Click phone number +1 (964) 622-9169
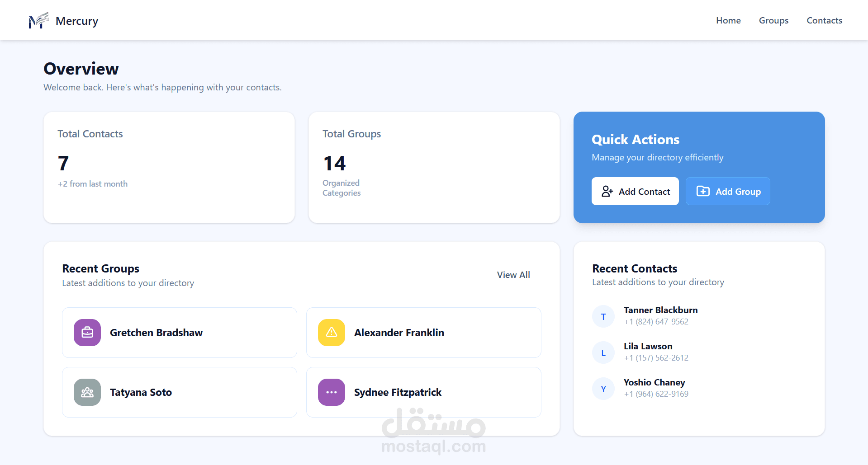Image resolution: width=868 pixels, height=465 pixels. tap(656, 394)
